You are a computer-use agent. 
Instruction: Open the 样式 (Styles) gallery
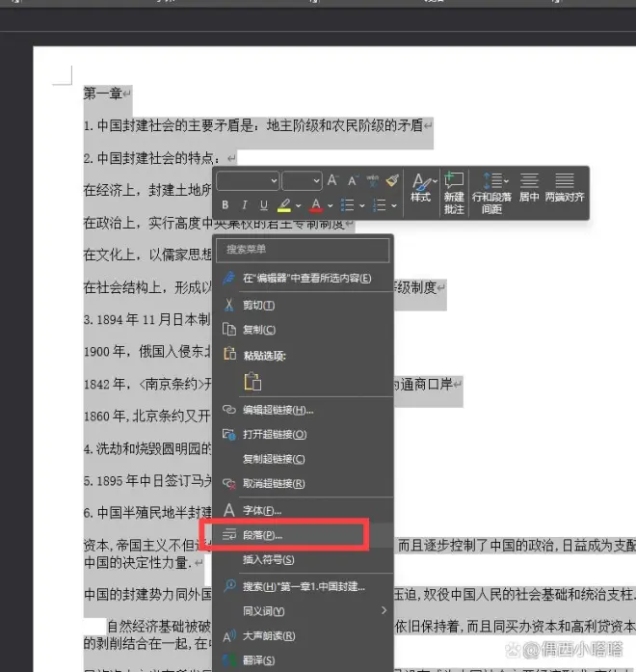point(421,187)
